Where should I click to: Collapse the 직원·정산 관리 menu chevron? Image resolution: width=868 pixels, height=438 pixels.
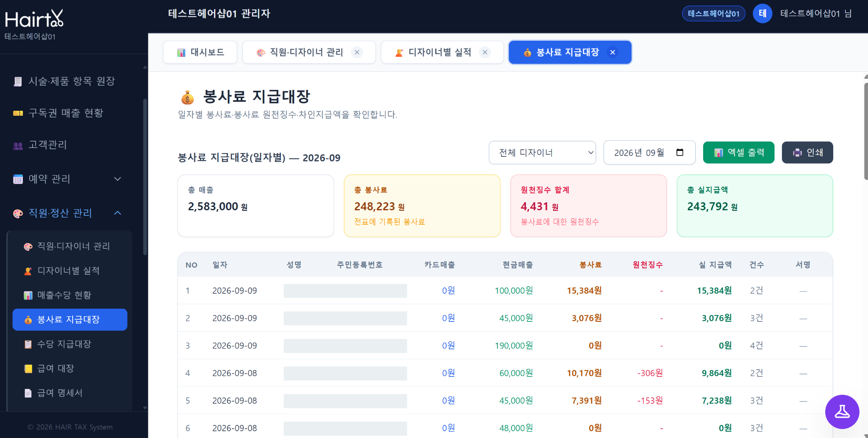point(118,213)
